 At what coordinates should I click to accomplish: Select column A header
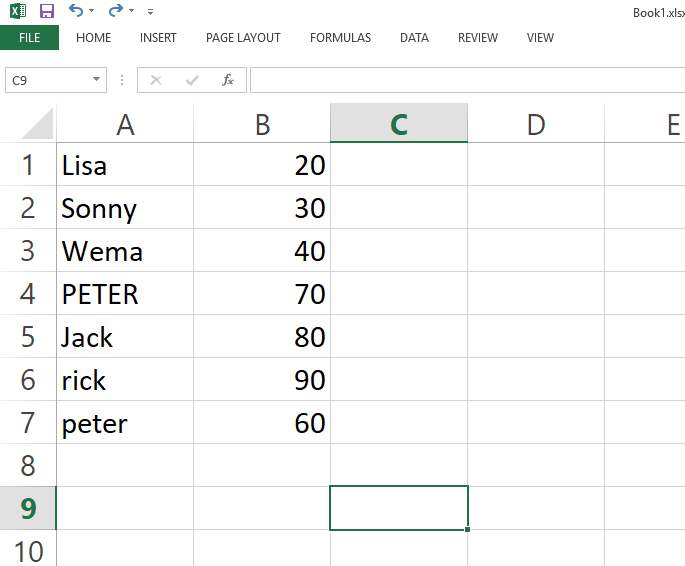125,124
